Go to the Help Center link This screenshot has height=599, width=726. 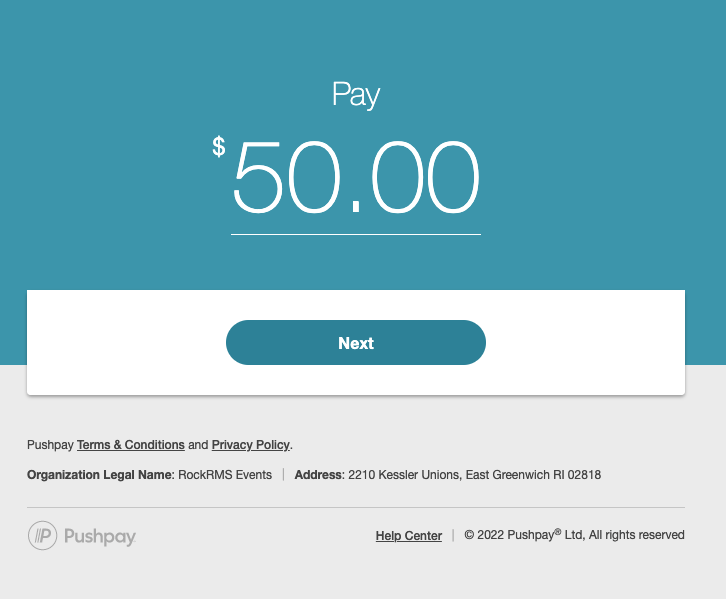(409, 536)
